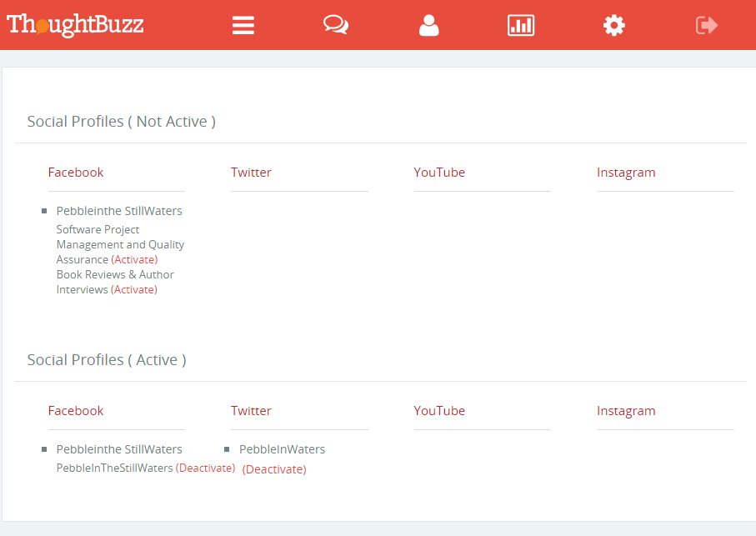This screenshot has height=536, width=756.
Task: Click YouTube heading under Not Active profiles
Action: click(439, 172)
